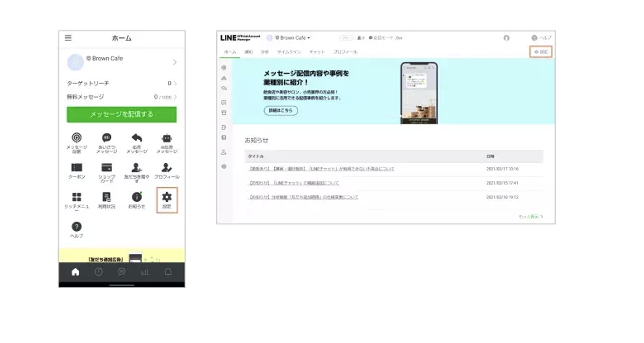Open the お知らせ info icon in mobile grid
This screenshot has width=644, height=343.
click(137, 197)
